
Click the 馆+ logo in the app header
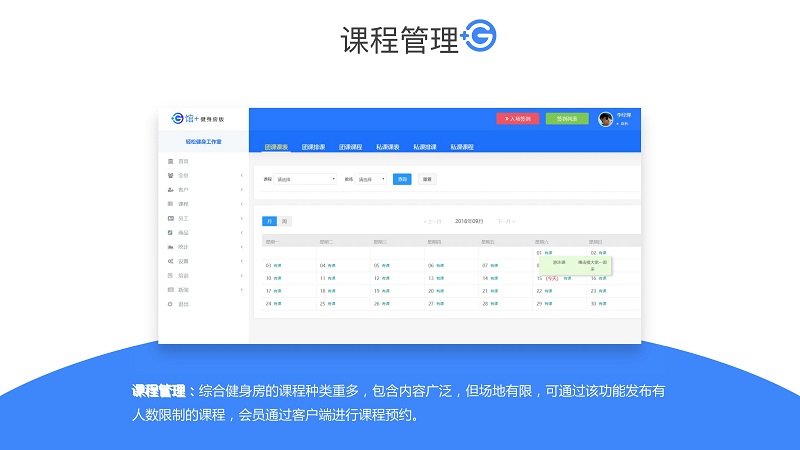[197, 119]
